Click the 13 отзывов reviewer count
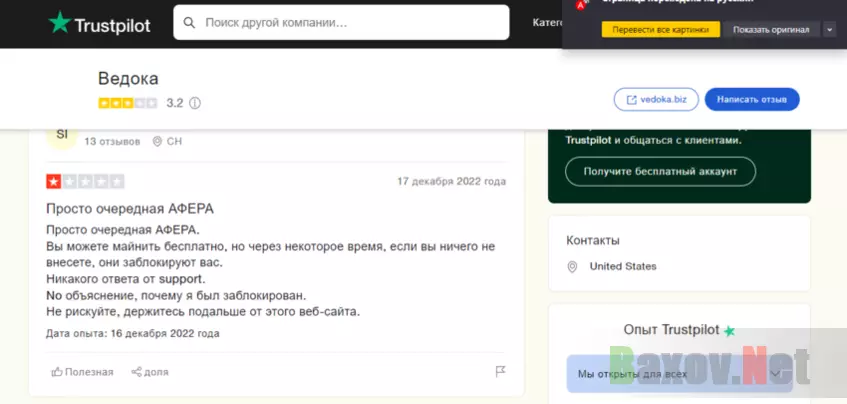The image size is (847, 404). 112,142
